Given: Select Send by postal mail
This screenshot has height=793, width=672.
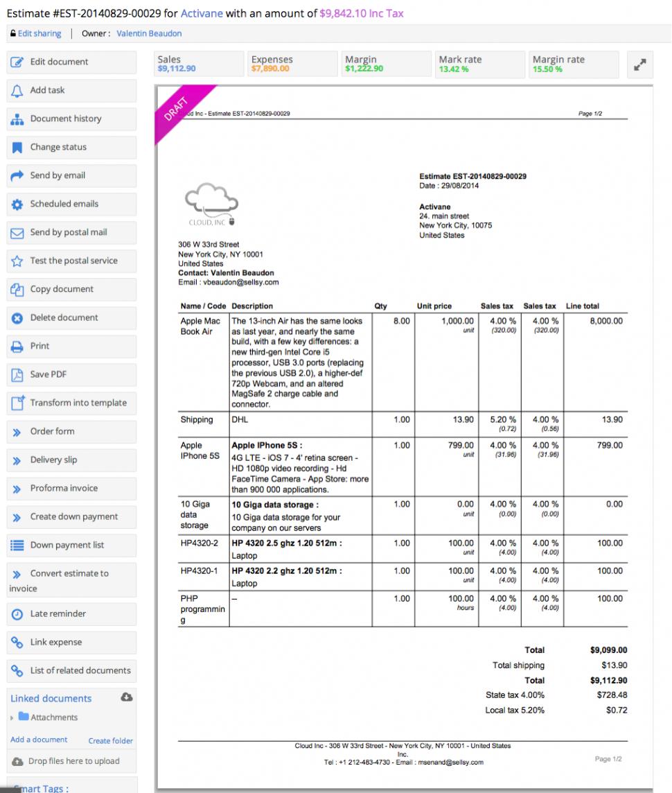Looking at the screenshot, I should pos(68,233).
